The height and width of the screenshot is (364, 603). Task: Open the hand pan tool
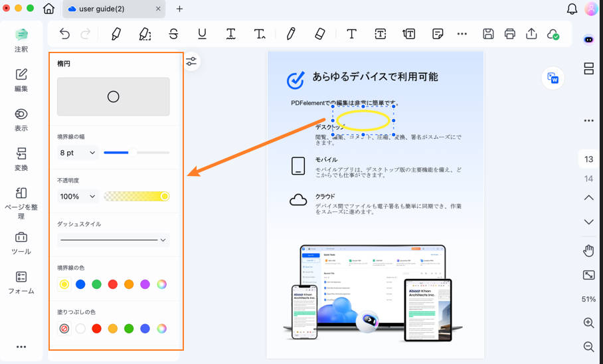588,250
